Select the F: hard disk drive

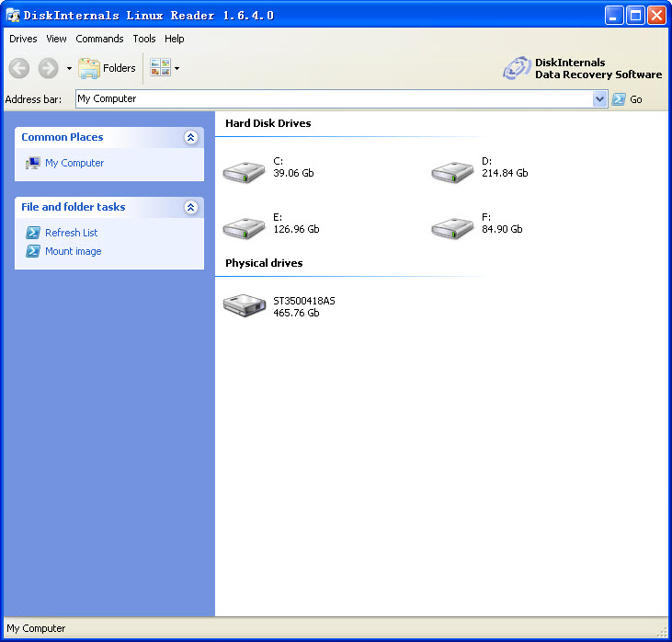[x=452, y=227]
